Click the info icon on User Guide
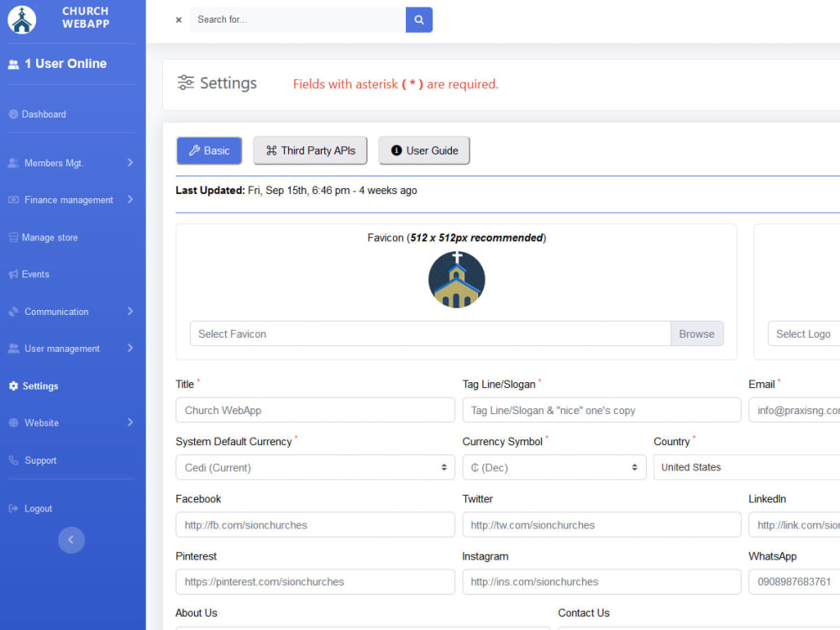 [396, 150]
